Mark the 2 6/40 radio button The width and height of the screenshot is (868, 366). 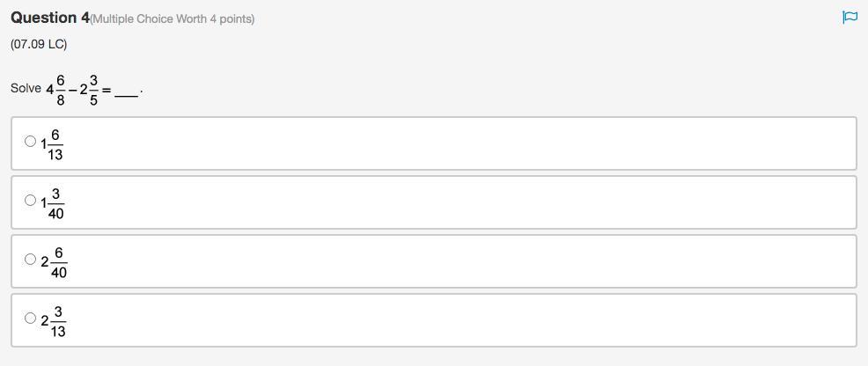(x=30, y=259)
